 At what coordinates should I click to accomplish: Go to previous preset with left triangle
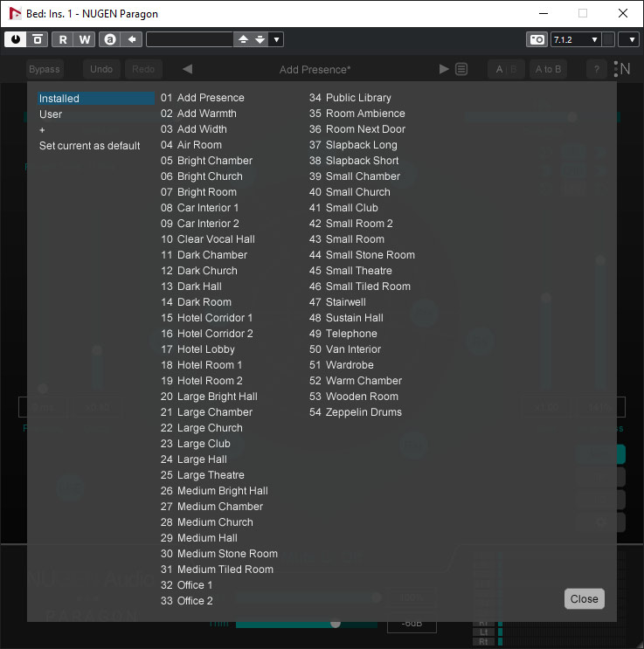point(187,69)
